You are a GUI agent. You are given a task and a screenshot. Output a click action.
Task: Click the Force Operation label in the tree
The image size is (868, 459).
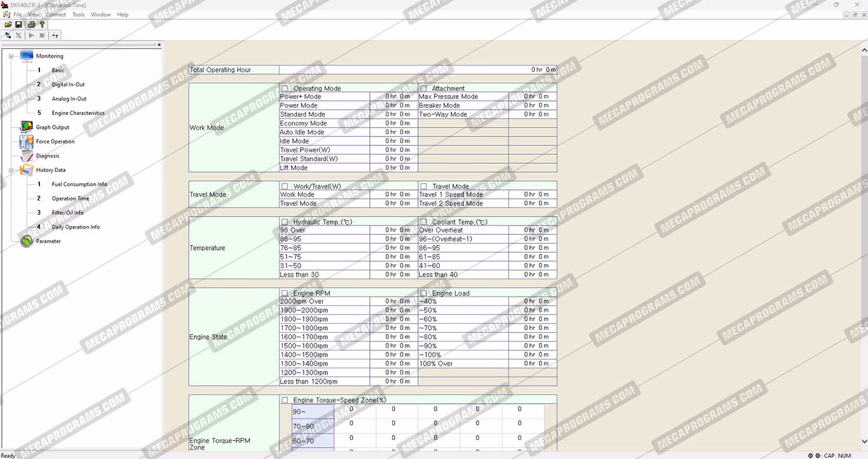coord(55,142)
